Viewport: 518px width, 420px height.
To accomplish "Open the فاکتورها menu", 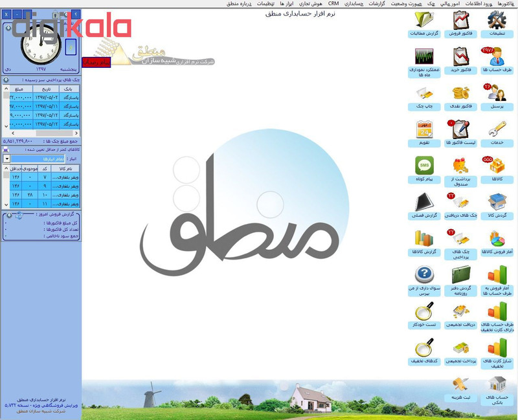I will tap(505, 4).
